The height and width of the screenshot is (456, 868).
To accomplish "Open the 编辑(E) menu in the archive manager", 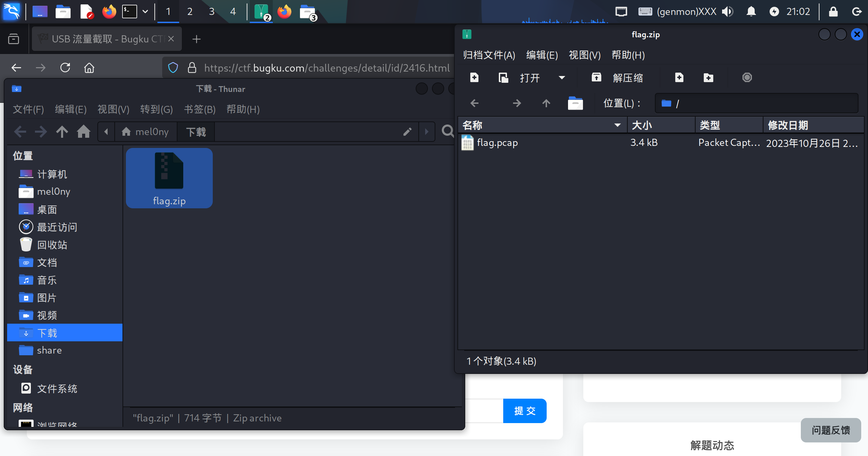I will click(x=542, y=55).
